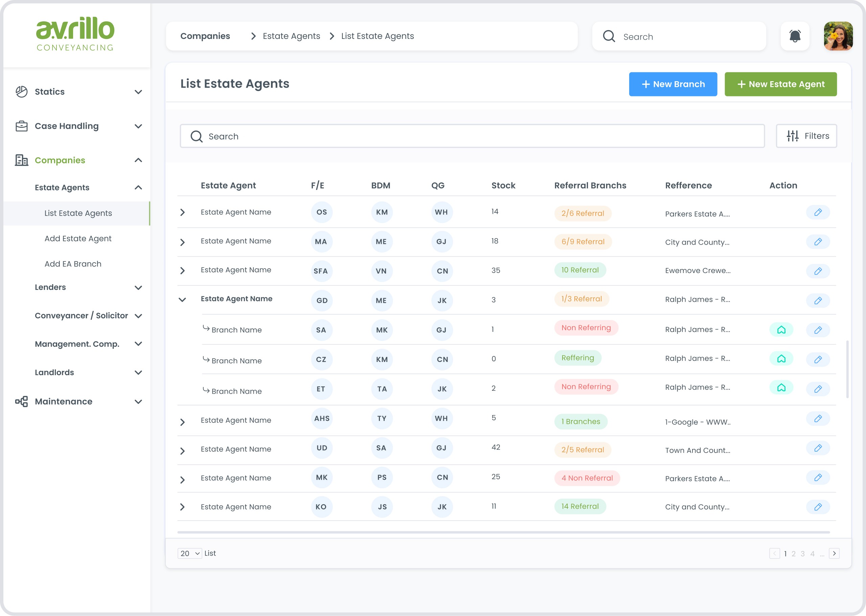The image size is (866, 616).
Task: Open the notifications bell icon
Action: [x=795, y=36]
